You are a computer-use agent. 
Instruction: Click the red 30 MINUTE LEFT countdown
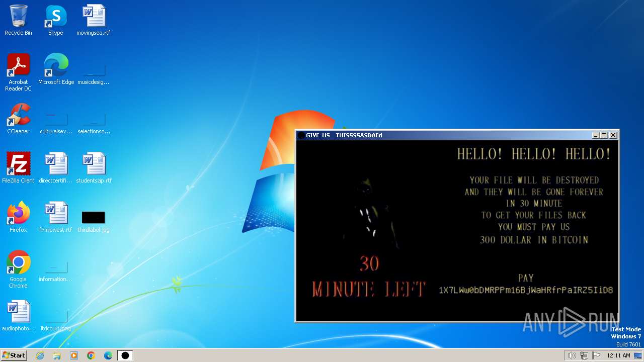(x=369, y=278)
